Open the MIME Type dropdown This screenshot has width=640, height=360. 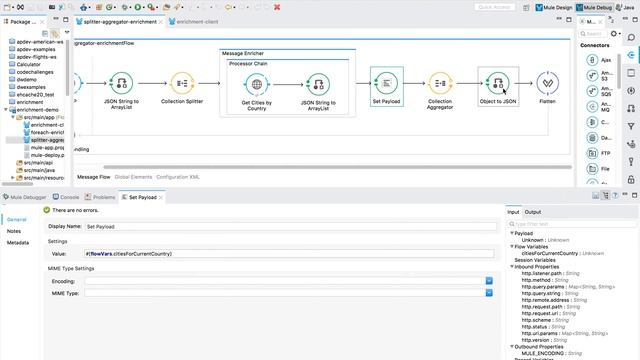tap(489, 293)
